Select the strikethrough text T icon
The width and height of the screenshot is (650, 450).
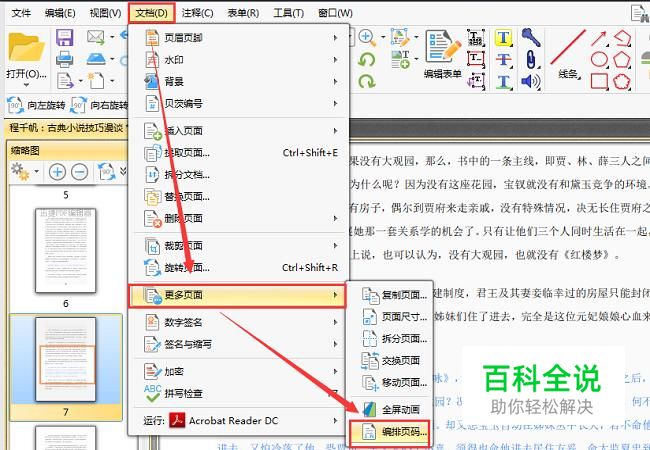(x=503, y=60)
